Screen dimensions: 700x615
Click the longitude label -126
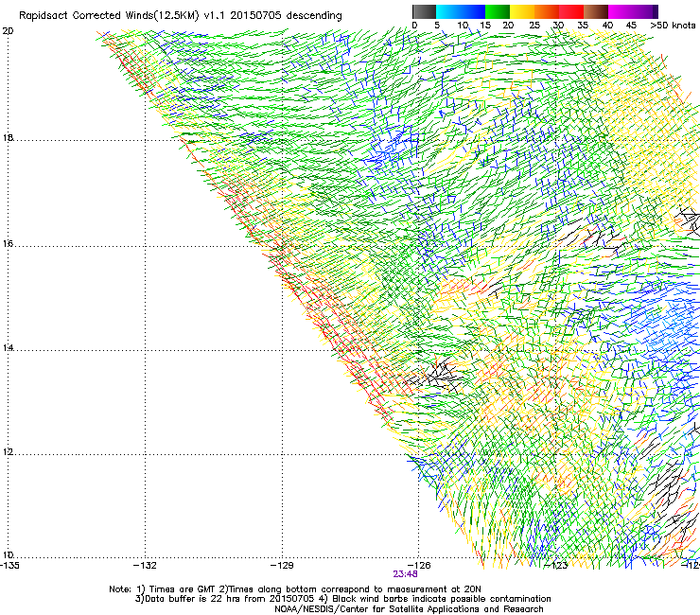419,566
